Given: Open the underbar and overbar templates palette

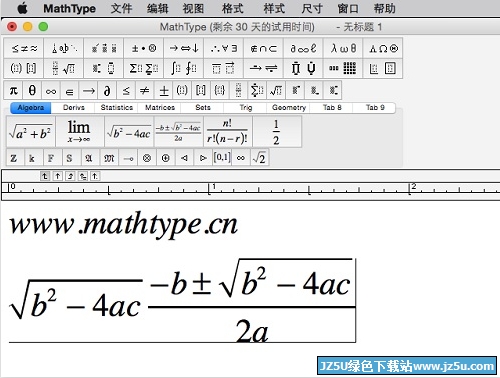Looking at the screenshot, I should (x=224, y=68).
